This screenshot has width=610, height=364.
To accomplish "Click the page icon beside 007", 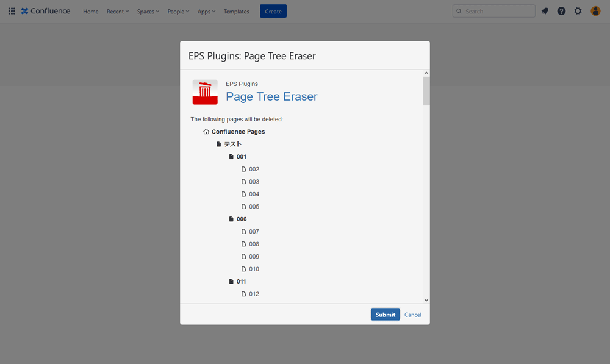I will [x=243, y=232].
